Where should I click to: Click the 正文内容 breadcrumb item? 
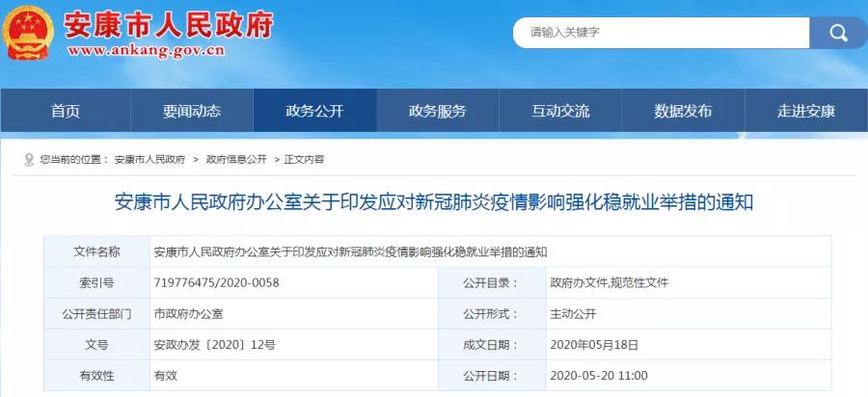304,160
